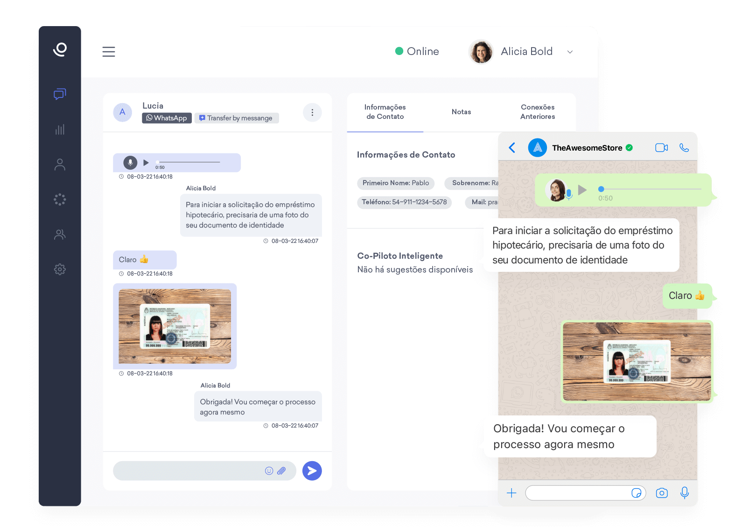Click the Transfer by messange button

tap(237, 118)
